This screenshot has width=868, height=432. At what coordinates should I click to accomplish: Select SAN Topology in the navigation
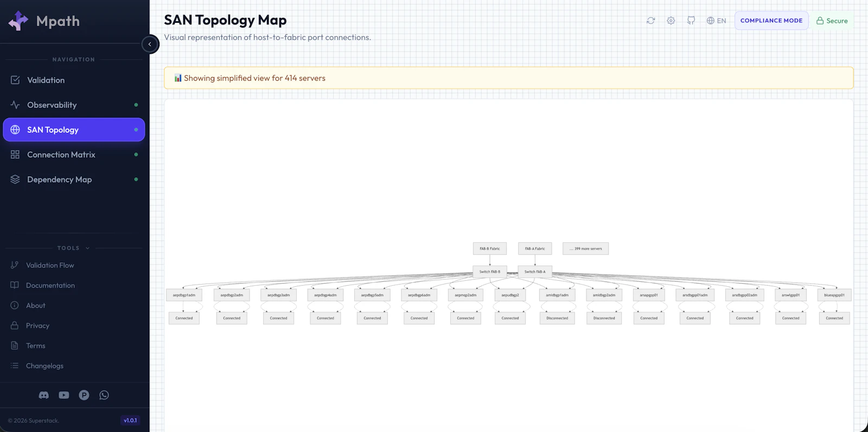[74, 130]
